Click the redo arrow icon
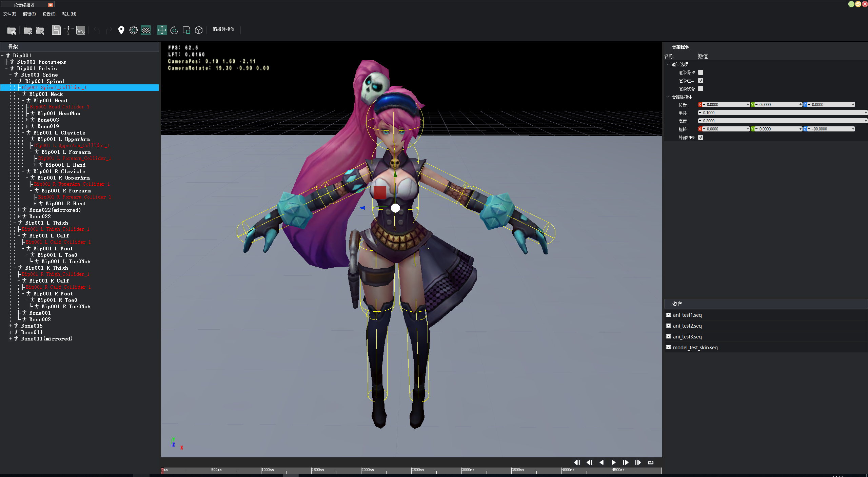This screenshot has height=477, width=868. [109, 30]
